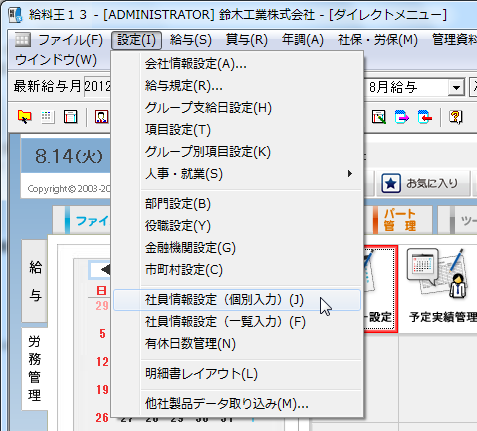Switch to the パート管理 tab
477x431 pixels.
[x=399, y=220]
